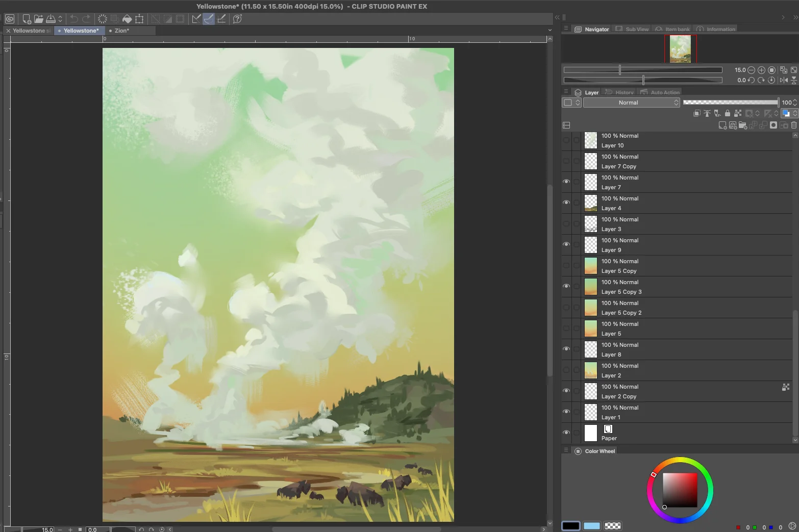Open Layer panel hamburger menu

tap(566, 92)
